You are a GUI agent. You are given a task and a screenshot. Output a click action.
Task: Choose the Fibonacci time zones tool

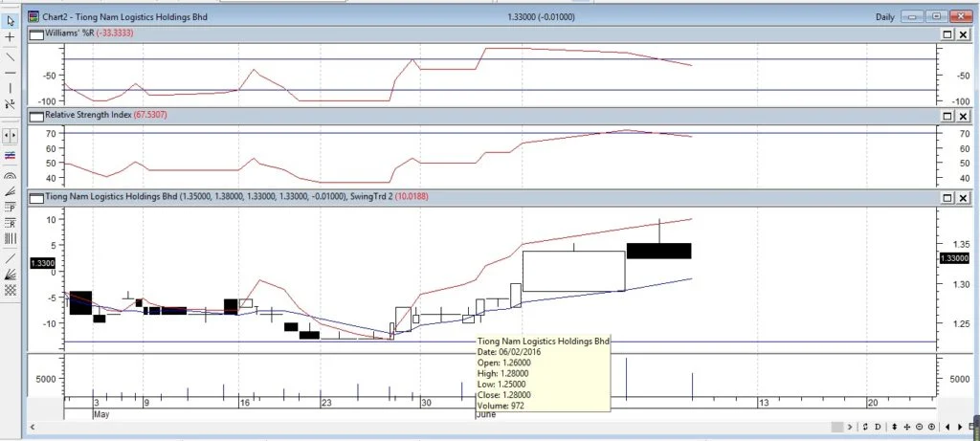[10, 238]
